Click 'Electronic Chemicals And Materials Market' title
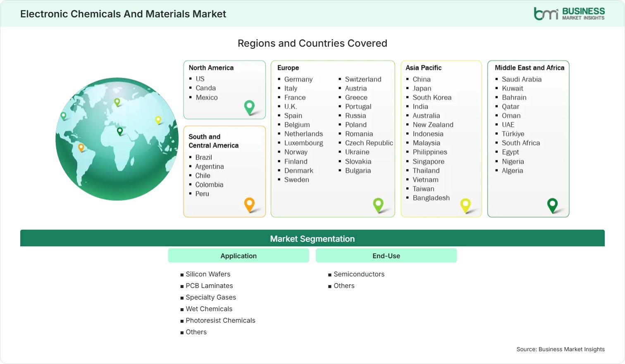 (123, 14)
